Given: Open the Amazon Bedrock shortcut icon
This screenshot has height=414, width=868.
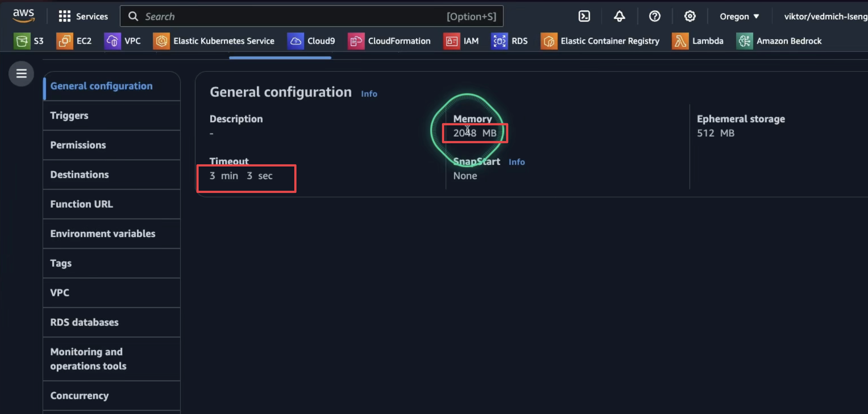Looking at the screenshot, I should point(744,41).
